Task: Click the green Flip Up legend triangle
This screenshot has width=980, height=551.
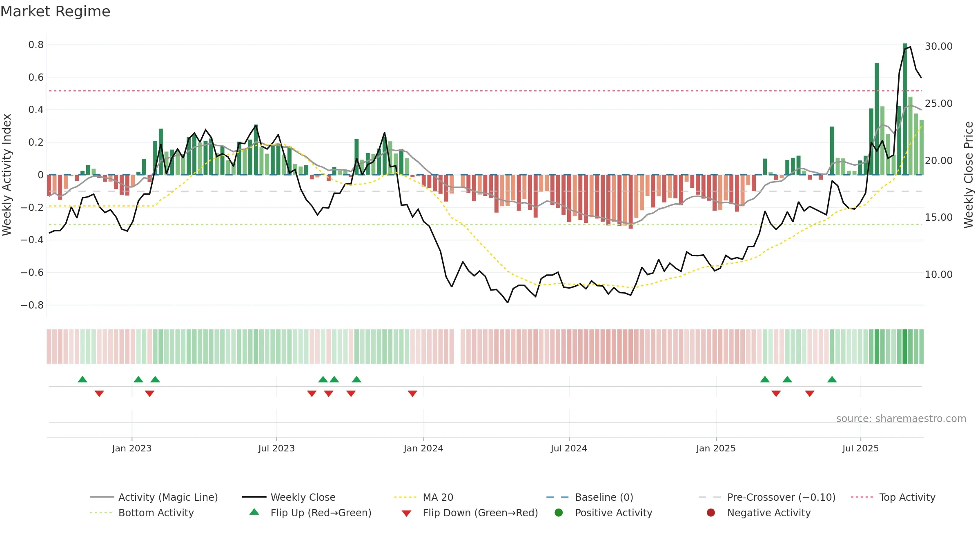Action: point(254,512)
